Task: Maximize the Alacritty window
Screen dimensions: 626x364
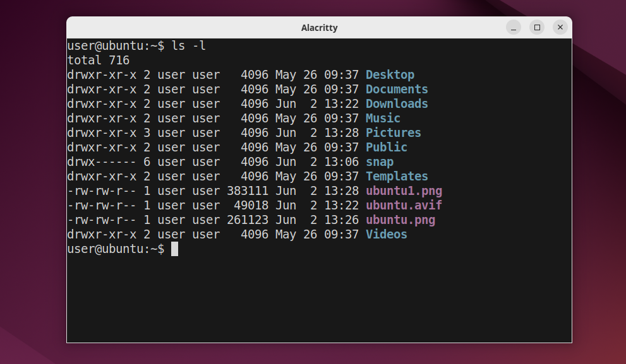Action: [x=537, y=28]
